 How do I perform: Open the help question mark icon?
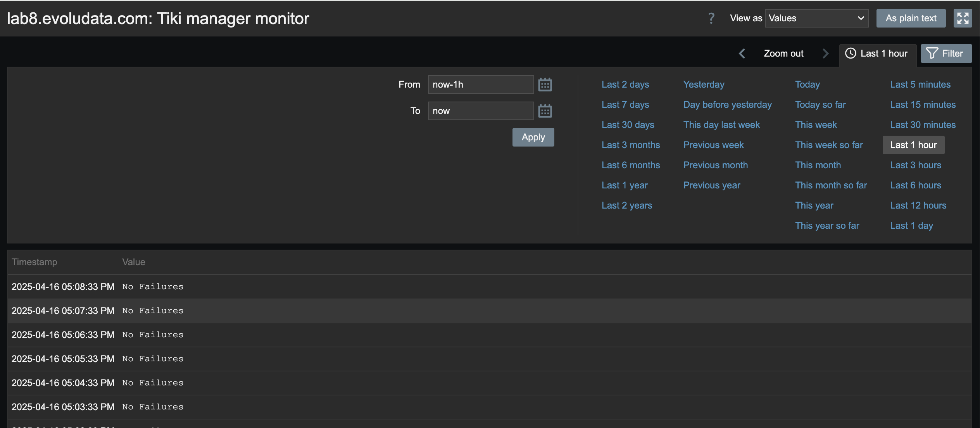point(711,18)
